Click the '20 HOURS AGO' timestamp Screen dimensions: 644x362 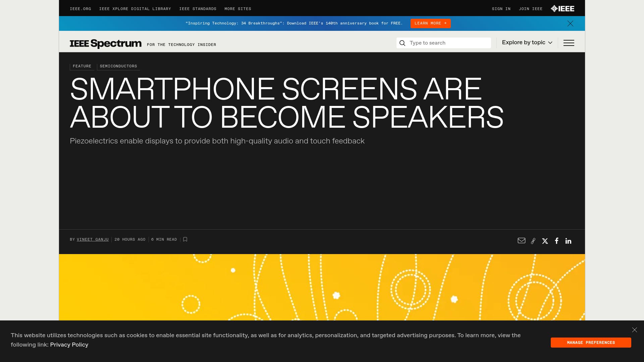[130, 240]
